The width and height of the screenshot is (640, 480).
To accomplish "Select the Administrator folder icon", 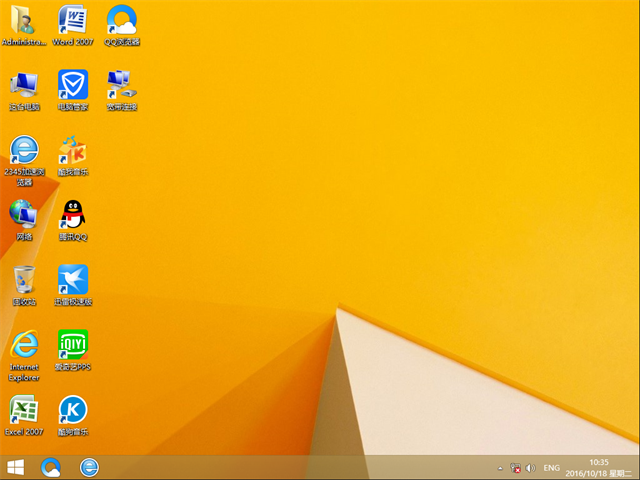I will point(23,20).
